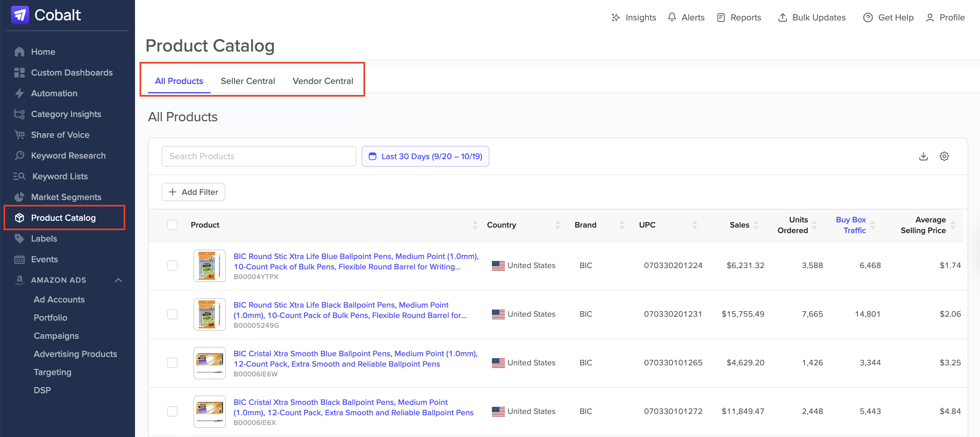Screen dimensions: 980x437
Task: Sort by Average Selling Price arrows
Action: coord(953,225)
